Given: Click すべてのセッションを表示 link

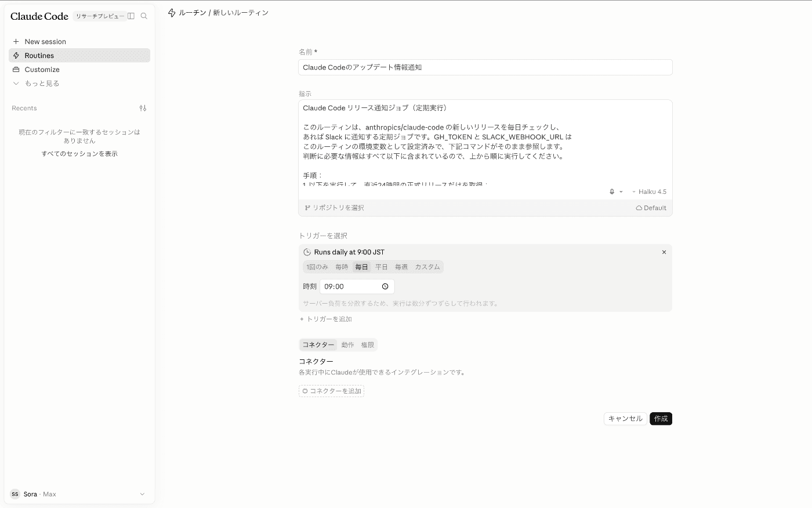Looking at the screenshot, I should point(79,154).
